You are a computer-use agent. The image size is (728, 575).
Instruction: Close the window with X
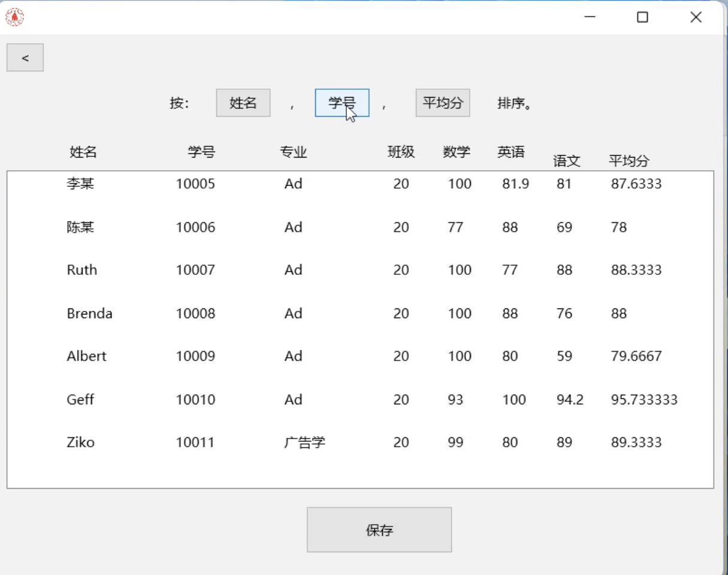695,17
